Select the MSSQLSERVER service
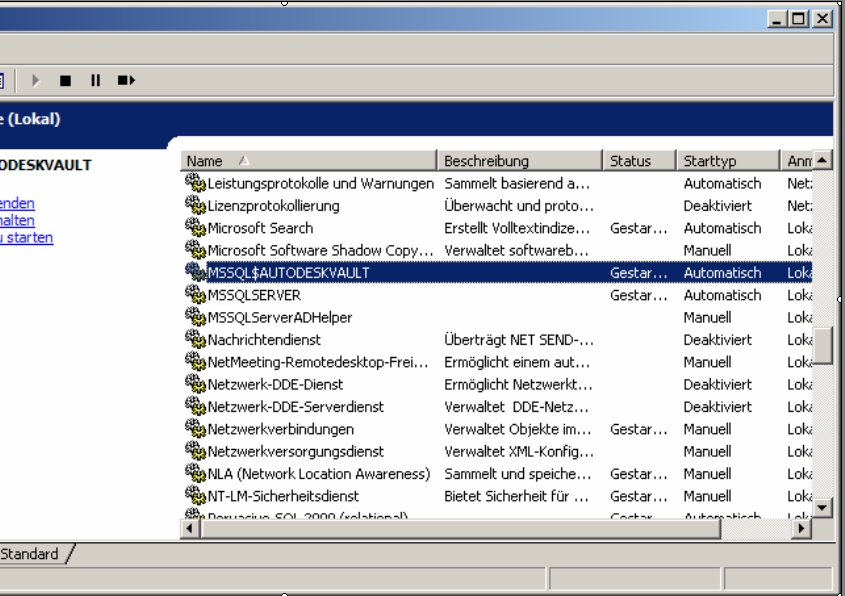The width and height of the screenshot is (845, 596). tap(254, 295)
